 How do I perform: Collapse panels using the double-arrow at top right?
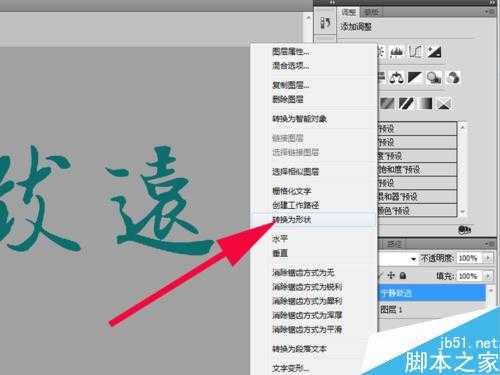pyautogui.click(x=493, y=2)
